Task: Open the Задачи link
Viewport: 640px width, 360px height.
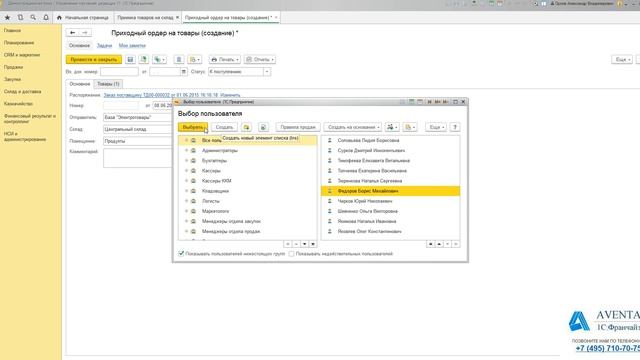Action: click(104, 45)
